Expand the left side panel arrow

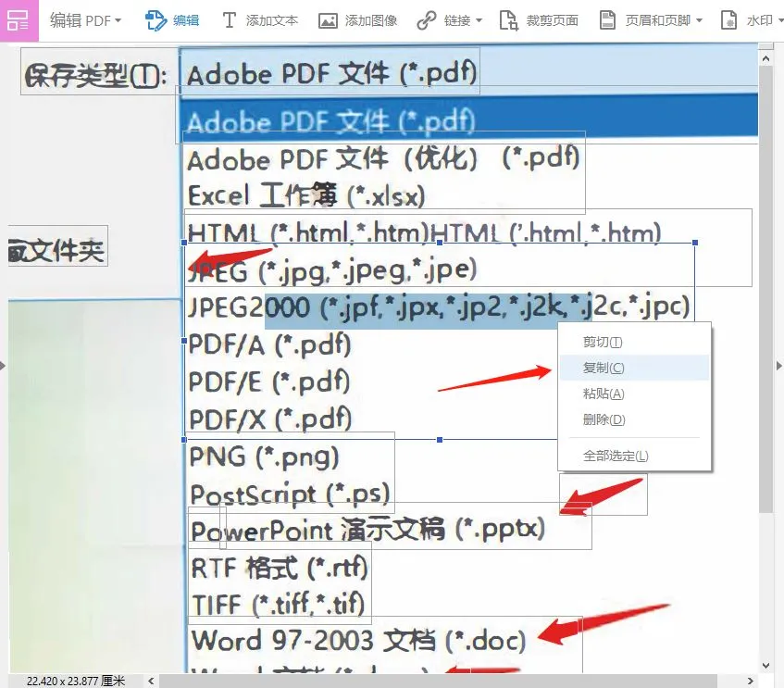3,366
